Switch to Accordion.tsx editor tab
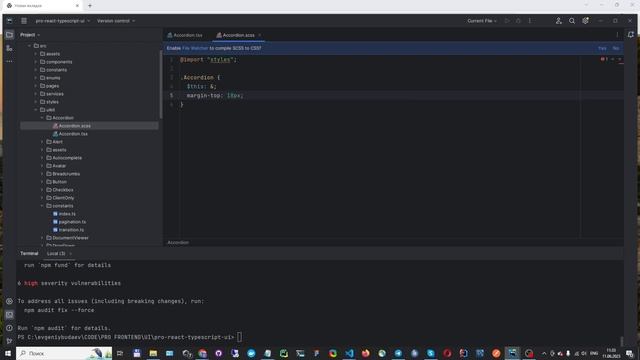Image resolution: width=640 pixels, height=360 pixels. click(x=185, y=36)
